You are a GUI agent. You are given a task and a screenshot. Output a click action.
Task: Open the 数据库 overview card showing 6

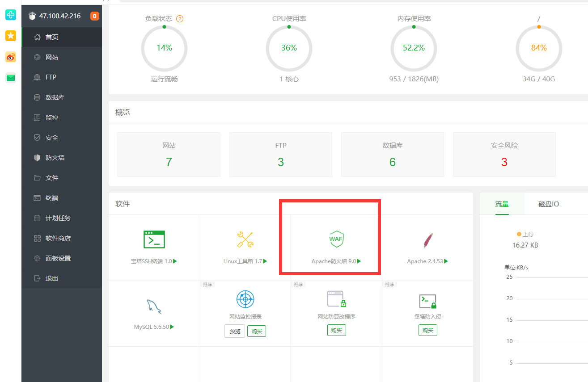click(393, 155)
